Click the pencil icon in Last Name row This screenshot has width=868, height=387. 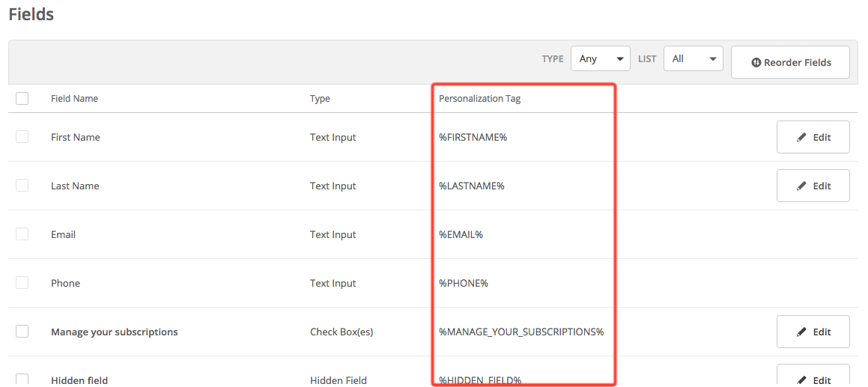point(801,186)
